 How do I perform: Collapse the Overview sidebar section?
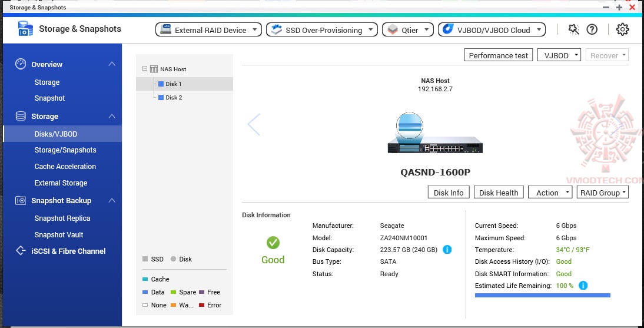112,64
